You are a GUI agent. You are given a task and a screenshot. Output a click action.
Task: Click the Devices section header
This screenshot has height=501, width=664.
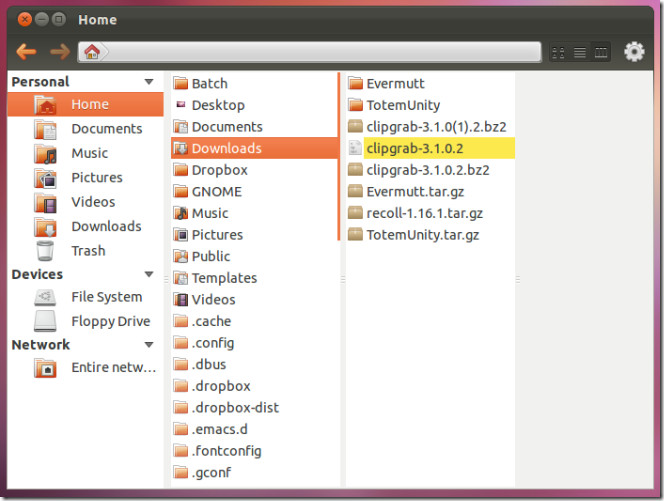37,274
